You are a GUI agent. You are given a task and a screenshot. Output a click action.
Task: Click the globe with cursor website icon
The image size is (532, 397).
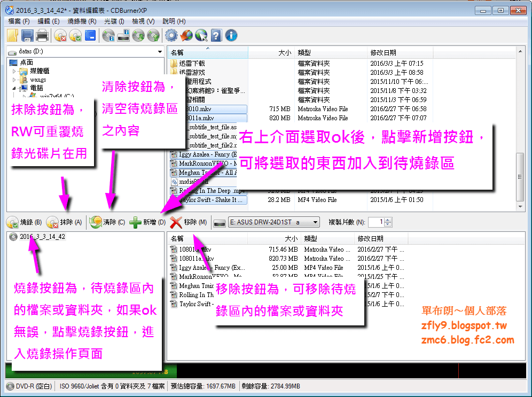pos(201,35)
